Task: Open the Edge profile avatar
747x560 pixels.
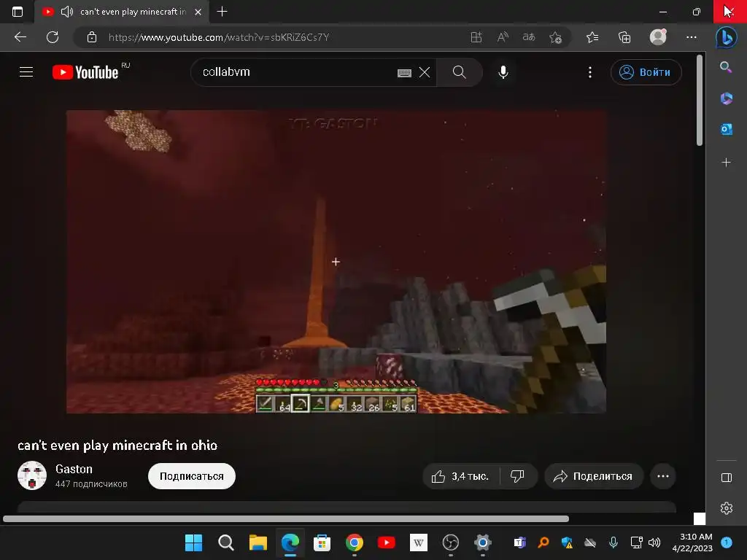Action: [x=658, y=37]
